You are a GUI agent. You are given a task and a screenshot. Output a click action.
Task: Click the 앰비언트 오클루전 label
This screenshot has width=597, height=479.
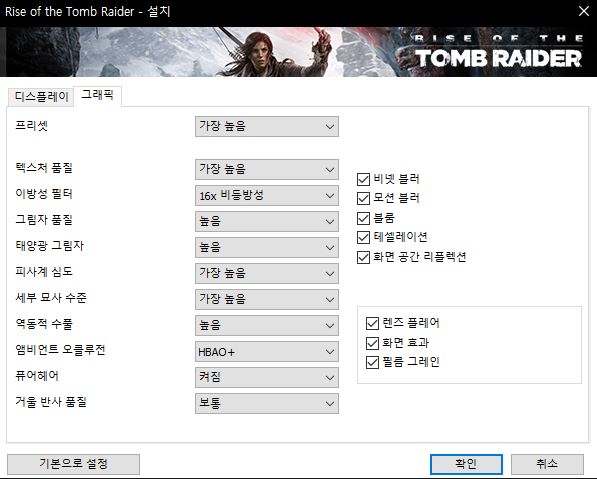pos(60,350)
